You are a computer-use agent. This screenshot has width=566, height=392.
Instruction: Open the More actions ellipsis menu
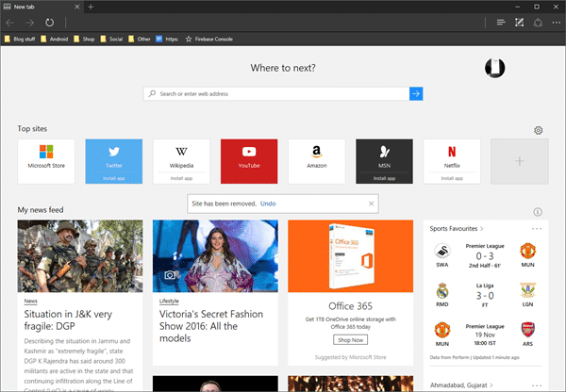(x=557, y=23)
